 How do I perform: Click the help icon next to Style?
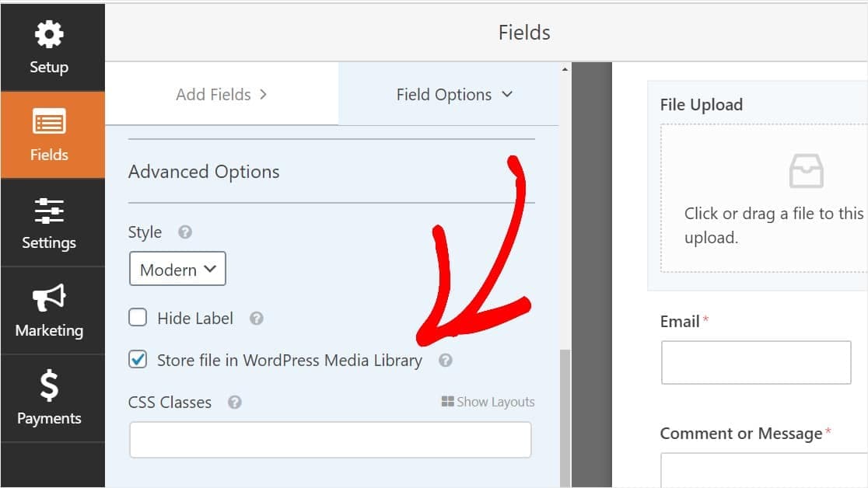pyautogui.click(x=186, y=232)
